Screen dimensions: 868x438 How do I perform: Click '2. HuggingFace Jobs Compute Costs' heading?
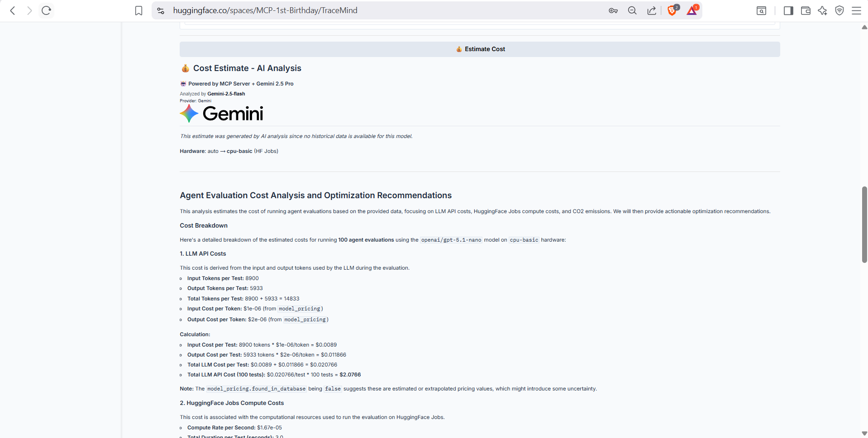coord(232,403)
